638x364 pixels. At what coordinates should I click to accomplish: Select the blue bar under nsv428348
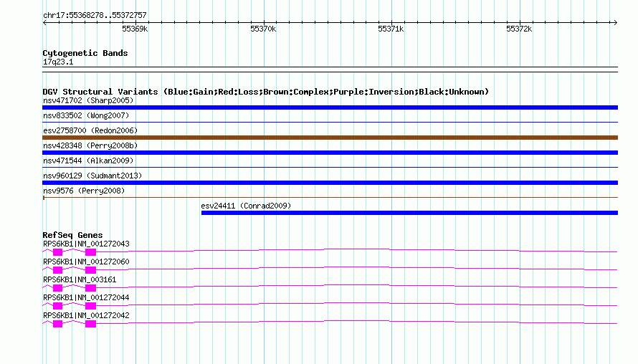tap(330, 153)
